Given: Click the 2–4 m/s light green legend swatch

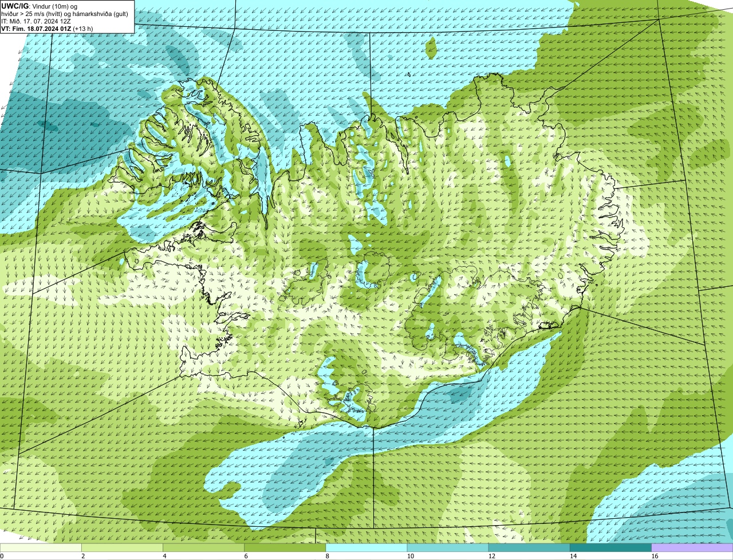Looking at the screenshot, I should (123, 547).
